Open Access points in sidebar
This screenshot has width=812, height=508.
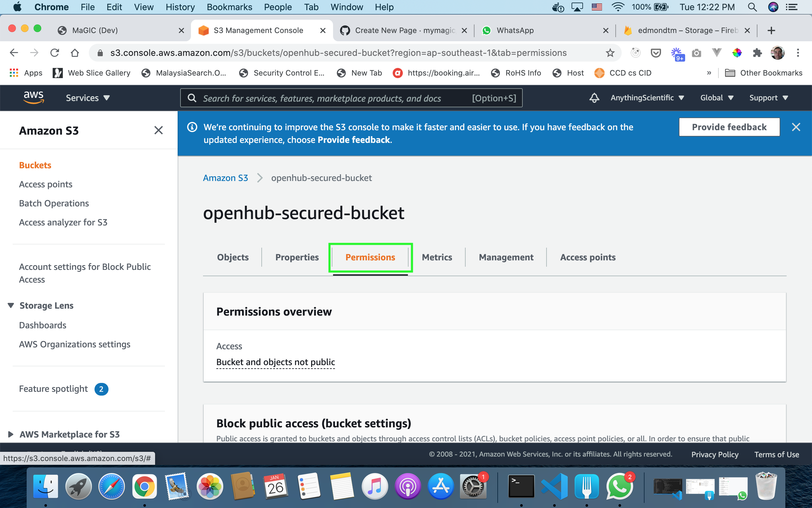tap(46, 184)
